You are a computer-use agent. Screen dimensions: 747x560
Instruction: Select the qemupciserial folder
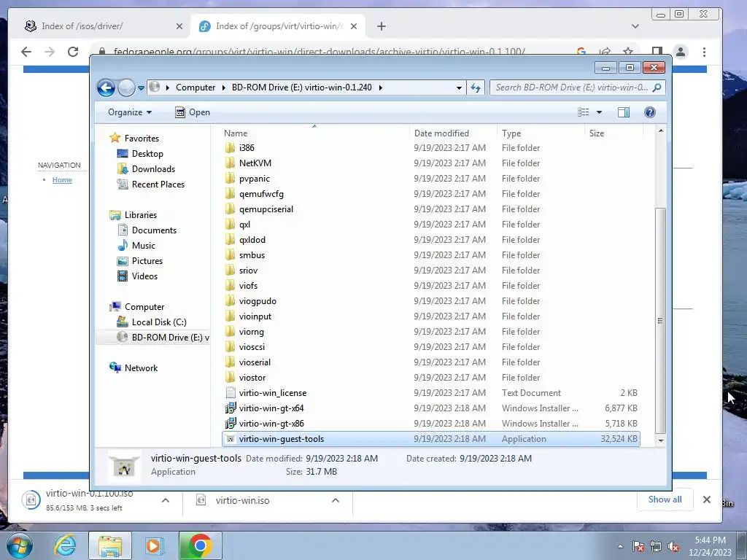(x=266, y=209)
